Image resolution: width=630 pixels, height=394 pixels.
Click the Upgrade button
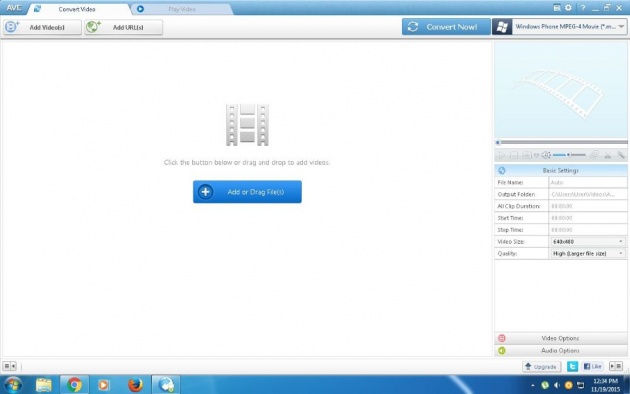542,366
